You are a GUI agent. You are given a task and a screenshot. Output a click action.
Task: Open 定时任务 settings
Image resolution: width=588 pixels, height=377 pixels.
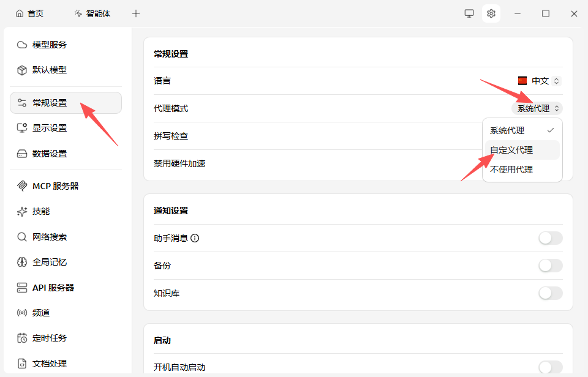pos(66,338)
